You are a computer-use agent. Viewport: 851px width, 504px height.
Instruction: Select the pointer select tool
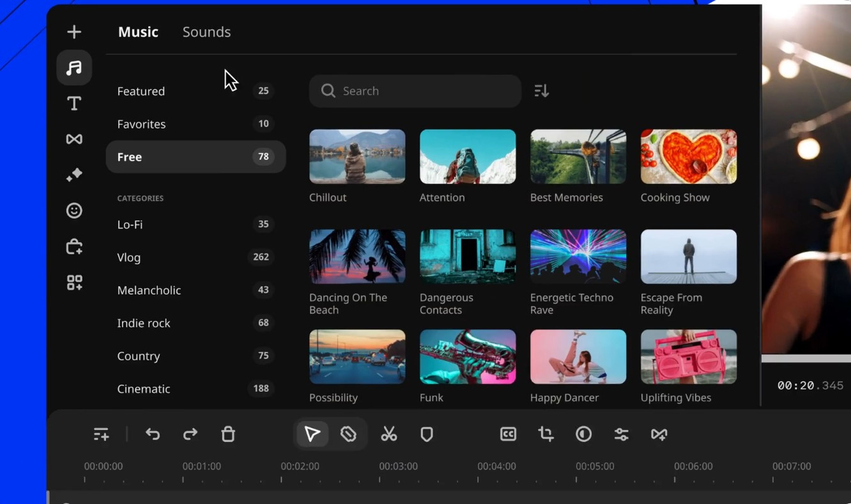pos(312,434)
